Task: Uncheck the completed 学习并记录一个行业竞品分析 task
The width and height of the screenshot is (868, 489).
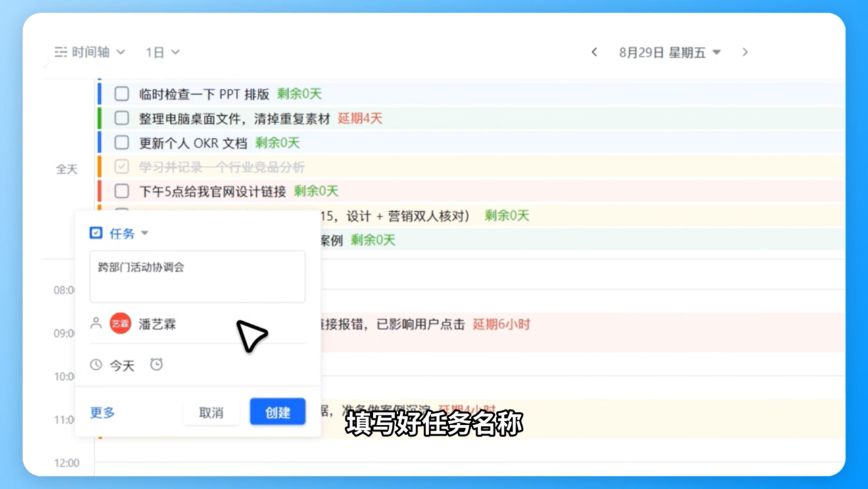Action: pyautogui.click(x=122, y=167)
